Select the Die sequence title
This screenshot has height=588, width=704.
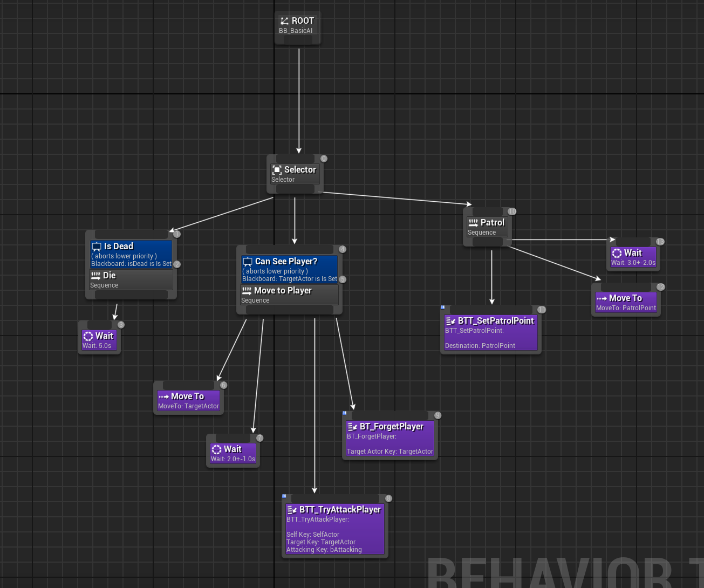pyautogui.click(x=110, y=276)
